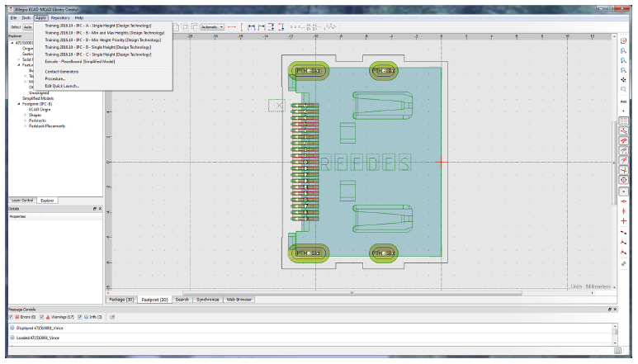Viewport: 638px width, 364px height.
Task: Open the Automatic dropdown in the toolbar
Action: coord(212,26)
